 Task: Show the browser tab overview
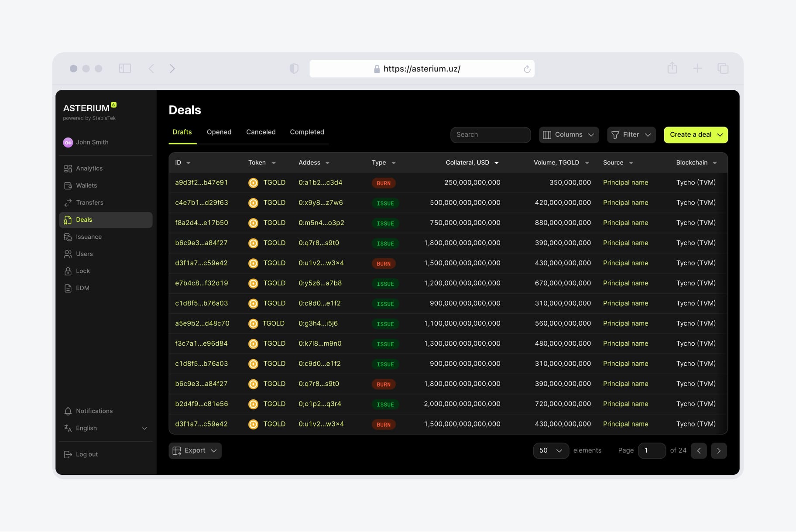(723, 69)
